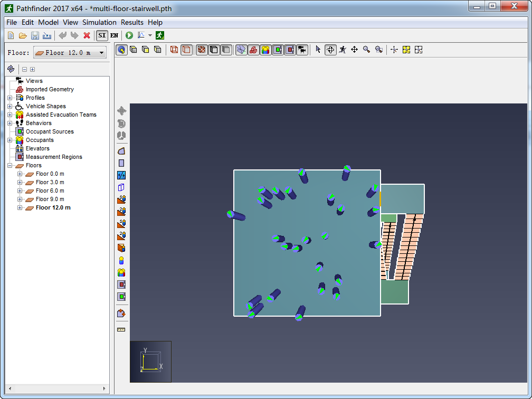
Task: Create a new model file
Action: tap(11, 35)
